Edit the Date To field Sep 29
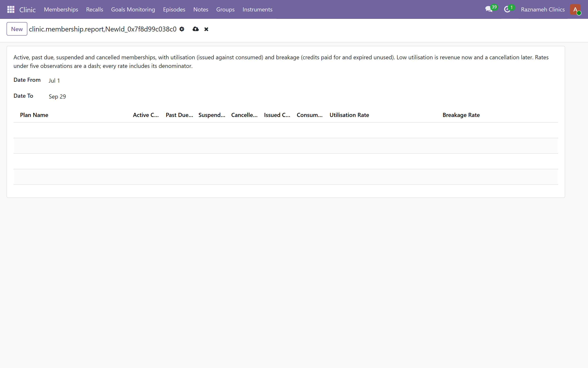This screenshot has height=368, width=588. pyautogui.click(x=57, y=97)
